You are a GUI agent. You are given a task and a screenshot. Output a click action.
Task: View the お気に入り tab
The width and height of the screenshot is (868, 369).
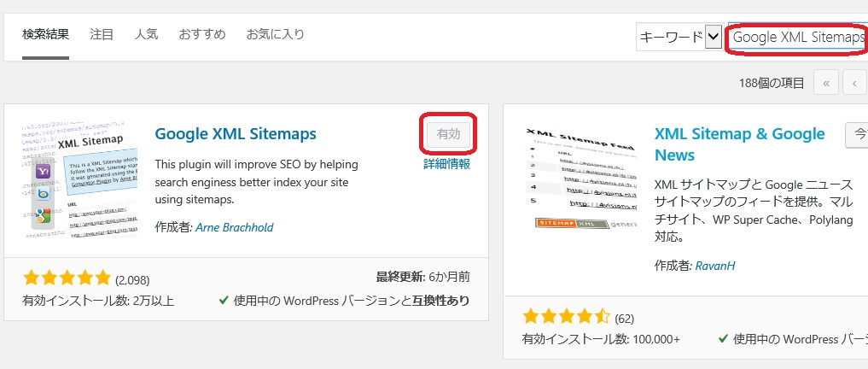coord(275,35)
